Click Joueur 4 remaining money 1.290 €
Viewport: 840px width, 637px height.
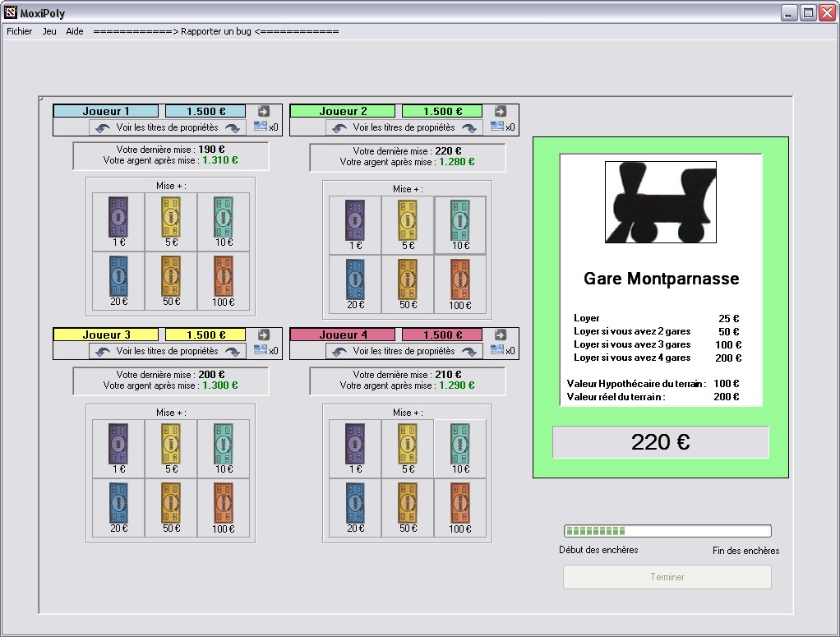(x=457, y=385)
